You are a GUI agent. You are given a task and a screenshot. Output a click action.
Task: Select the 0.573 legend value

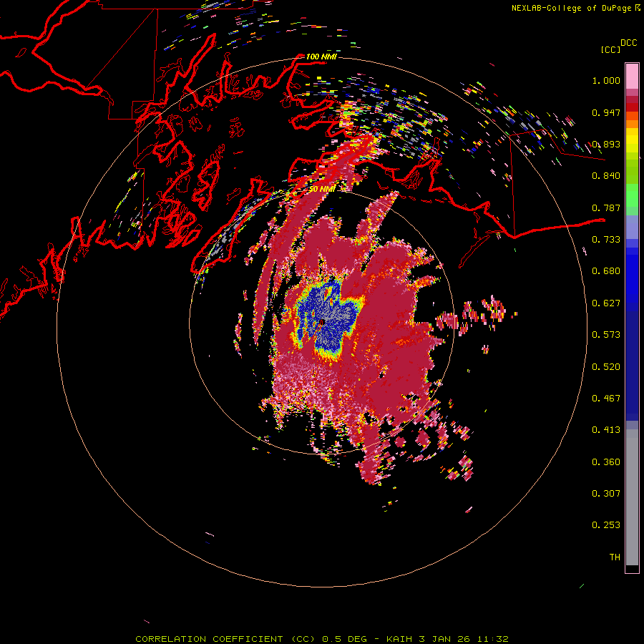coord(606,335)
